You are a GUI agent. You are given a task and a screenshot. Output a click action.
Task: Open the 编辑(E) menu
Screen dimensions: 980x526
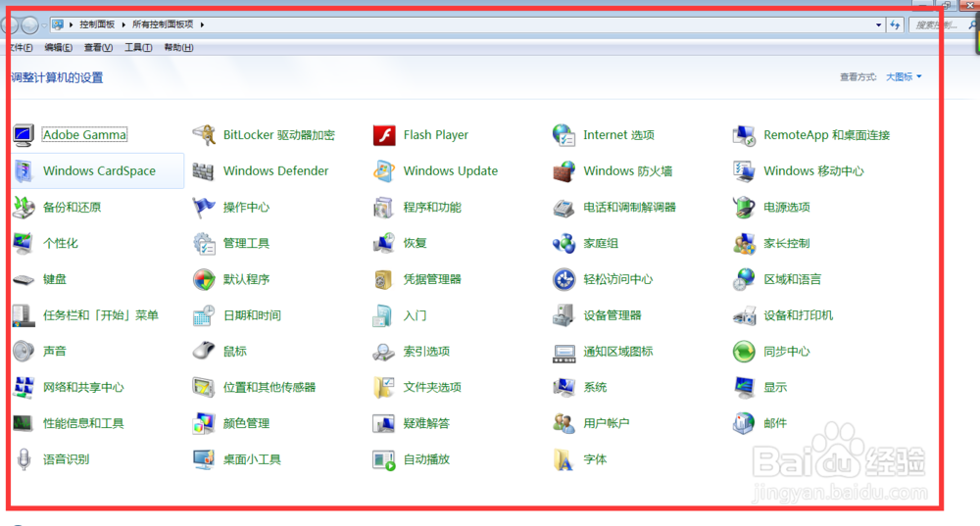coord(58,47)
